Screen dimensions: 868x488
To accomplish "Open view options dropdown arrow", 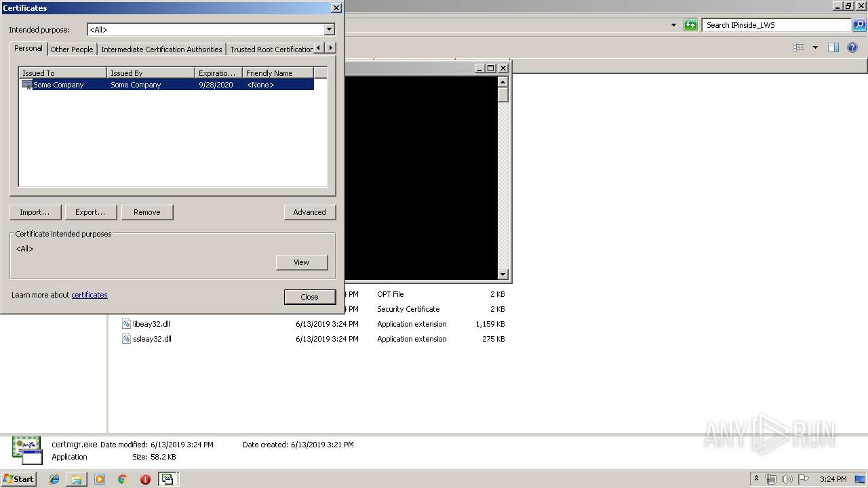I will [x=815, y=47].
